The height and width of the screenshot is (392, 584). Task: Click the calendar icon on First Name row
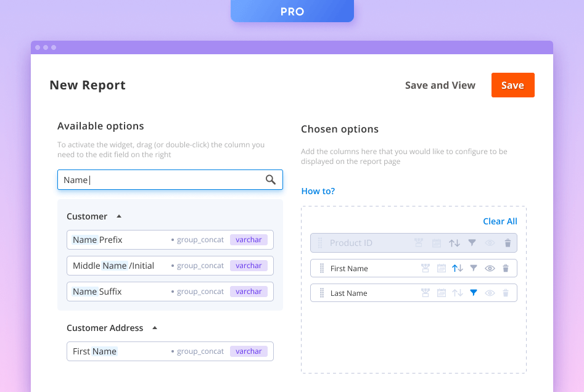pos(442,268)
